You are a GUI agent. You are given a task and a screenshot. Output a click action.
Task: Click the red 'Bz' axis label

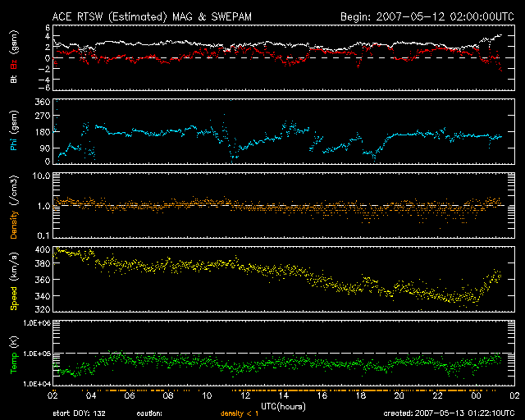pos(13,64)
